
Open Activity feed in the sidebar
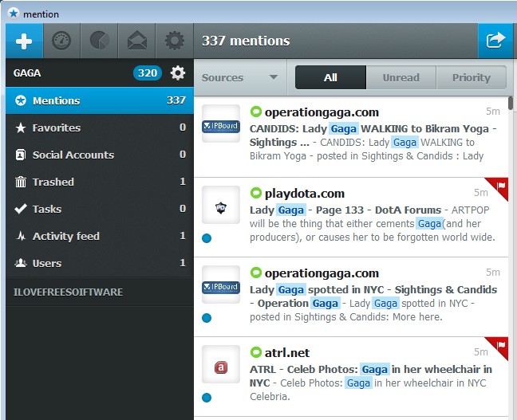tap(100, 236)
